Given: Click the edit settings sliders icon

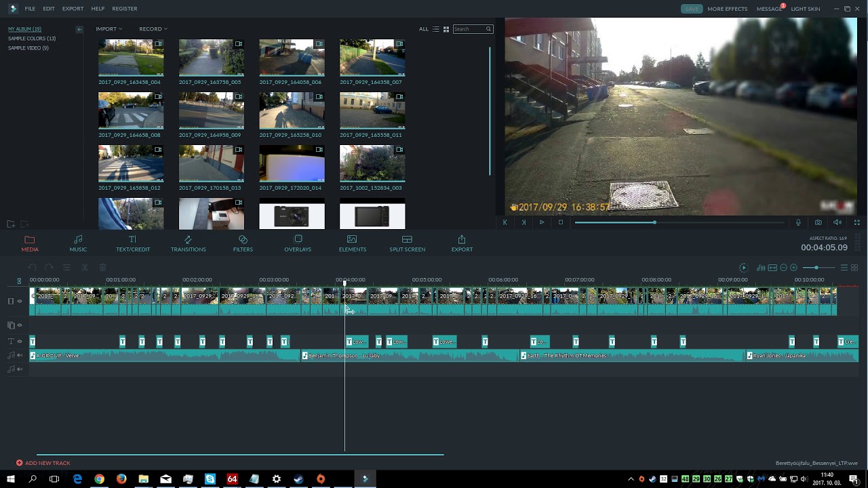Looking at the screenshot, I should pyautogui.click(x=66, y=268).
